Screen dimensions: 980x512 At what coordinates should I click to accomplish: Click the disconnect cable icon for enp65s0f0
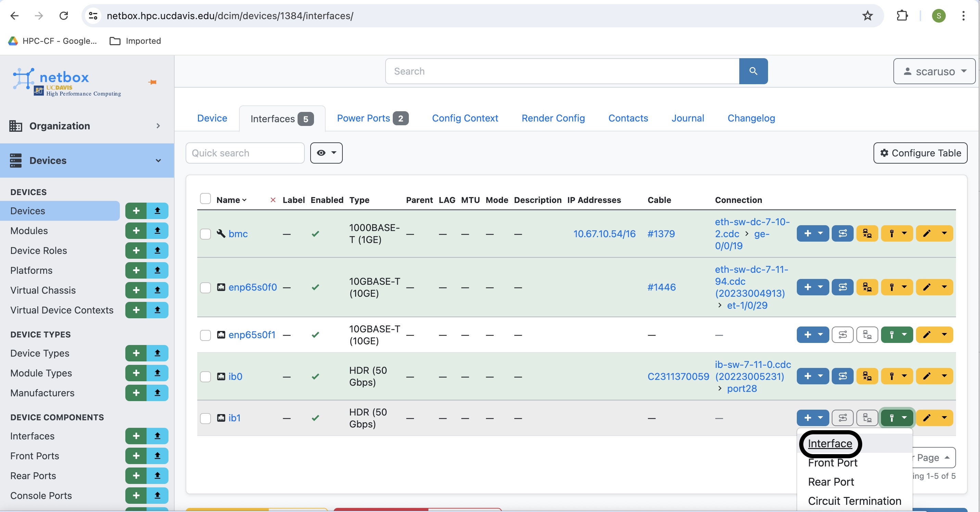tap(867, 287)
